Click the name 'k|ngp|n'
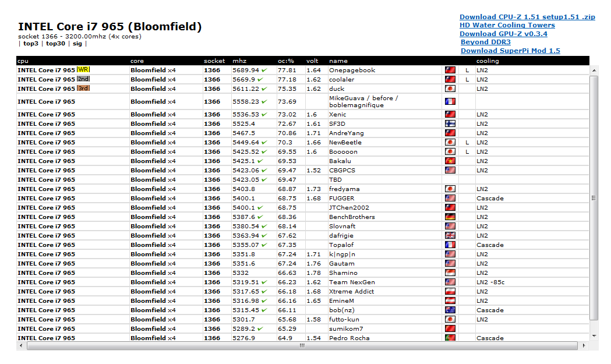 (342, 255)
